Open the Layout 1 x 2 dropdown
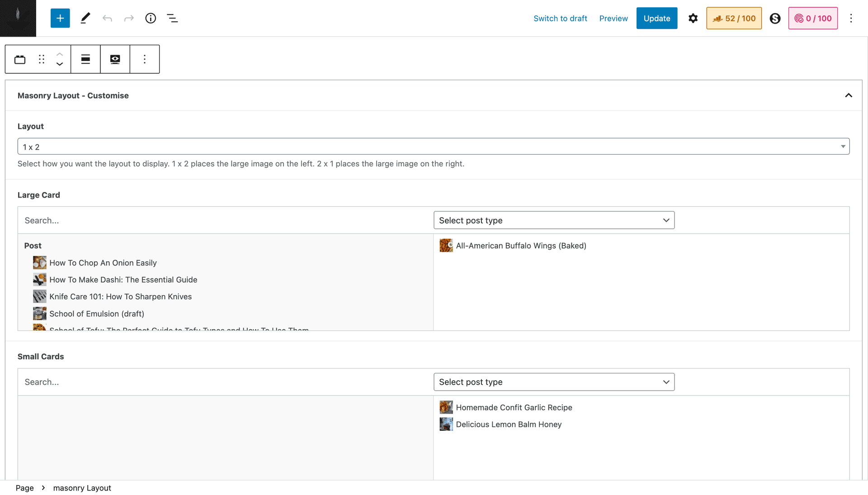 click(434, 146)
